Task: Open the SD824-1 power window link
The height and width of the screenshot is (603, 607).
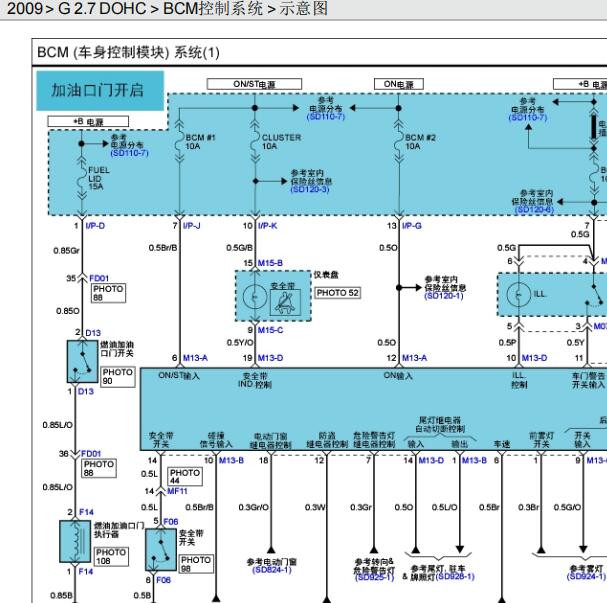Action: coord(272,570)
